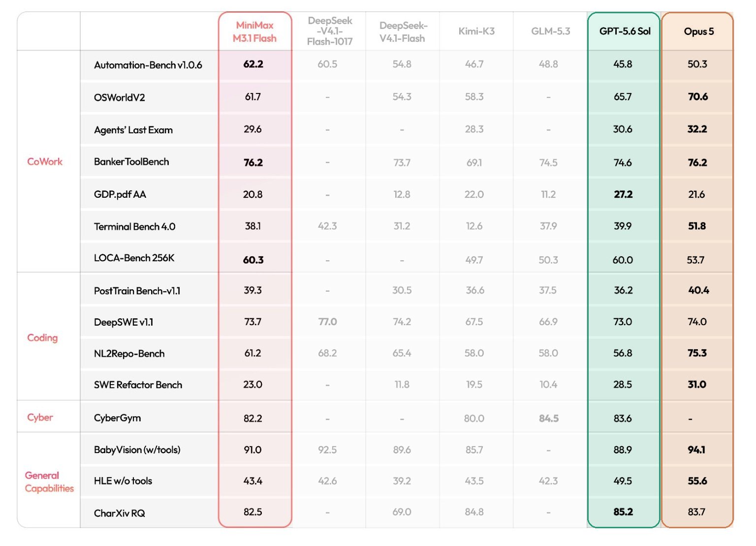Select the Cyber category label
Viewport: 756px width, 546px height.
[40, 417]
